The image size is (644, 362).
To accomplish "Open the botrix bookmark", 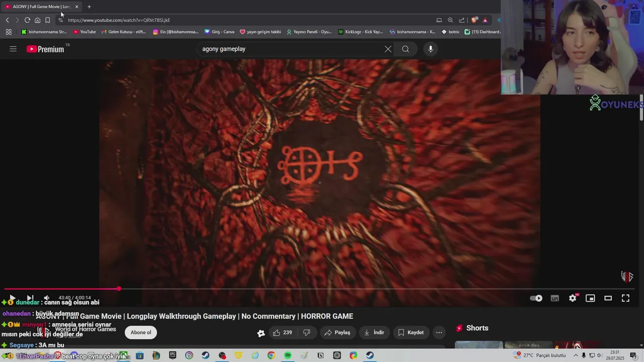I will tap(450, 32).
